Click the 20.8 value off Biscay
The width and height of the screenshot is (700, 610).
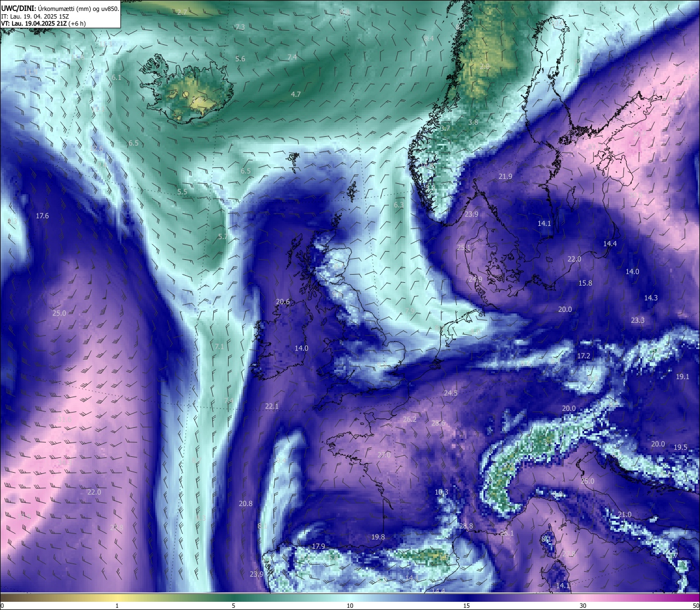click(246, 504)
